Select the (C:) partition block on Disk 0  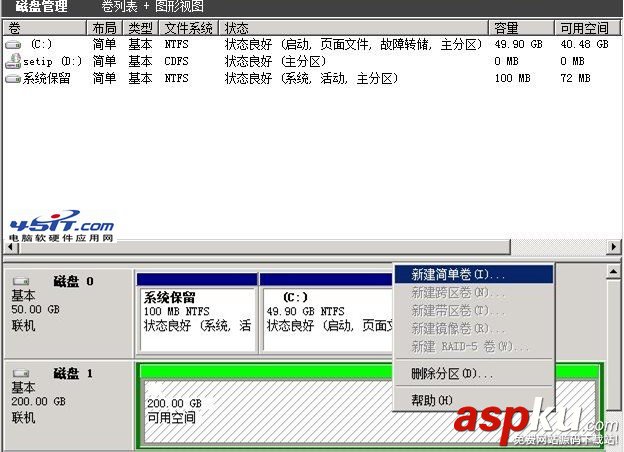pyautogui.click(x=326, y=313)
